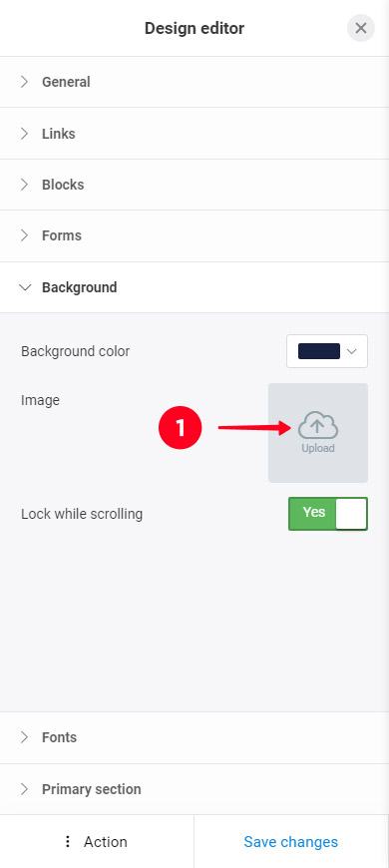Expand the Links section chevron
This screenshot has width=389, height=868.
click(x=24, y=134)
